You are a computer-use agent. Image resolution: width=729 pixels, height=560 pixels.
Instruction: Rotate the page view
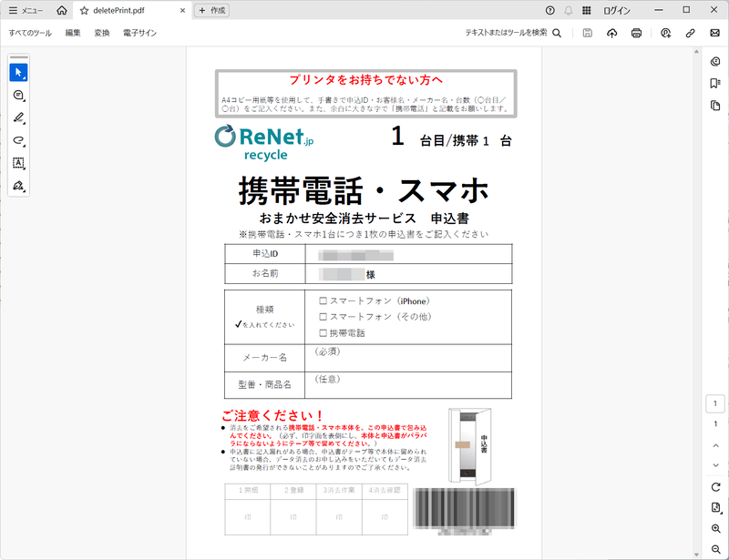coord(715,488)
